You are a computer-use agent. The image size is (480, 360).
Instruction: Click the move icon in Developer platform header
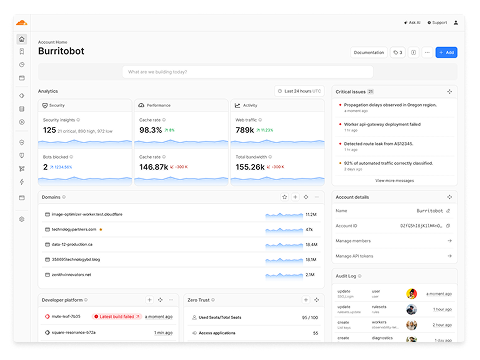[160, 300]
